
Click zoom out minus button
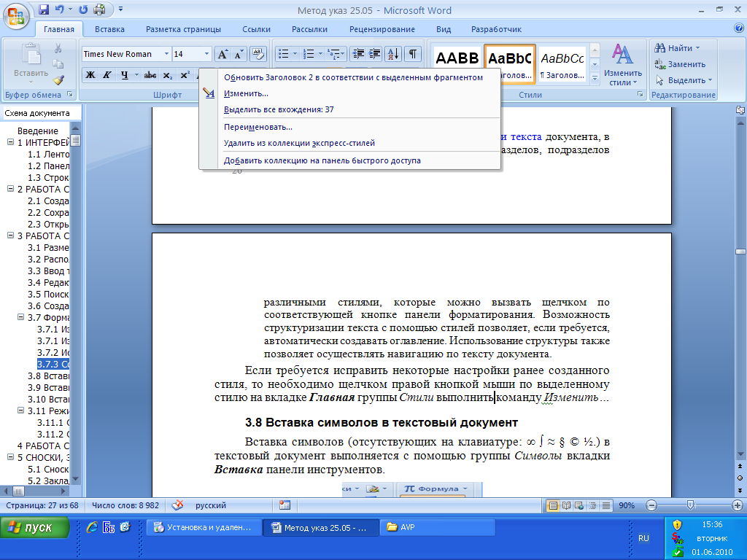coord(651,506)
